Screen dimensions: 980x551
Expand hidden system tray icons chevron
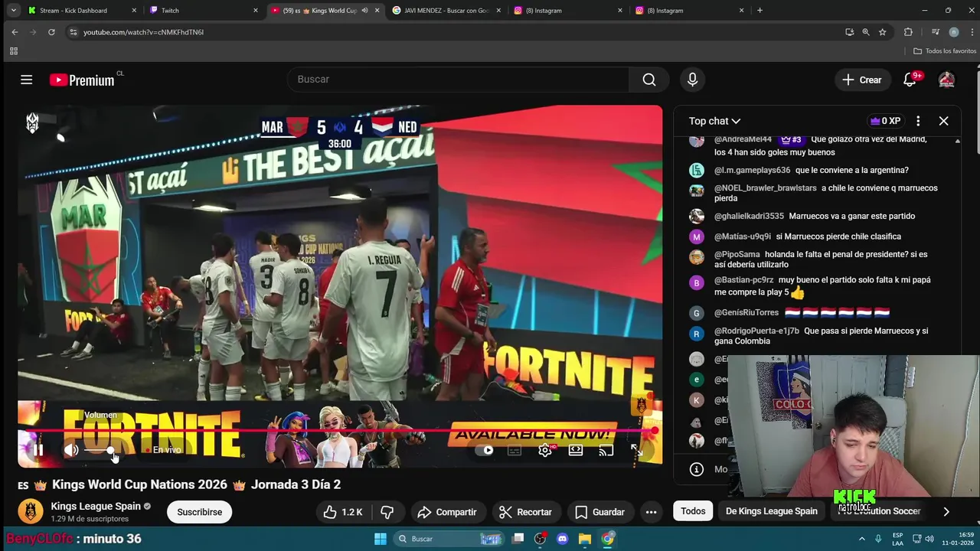861,539
